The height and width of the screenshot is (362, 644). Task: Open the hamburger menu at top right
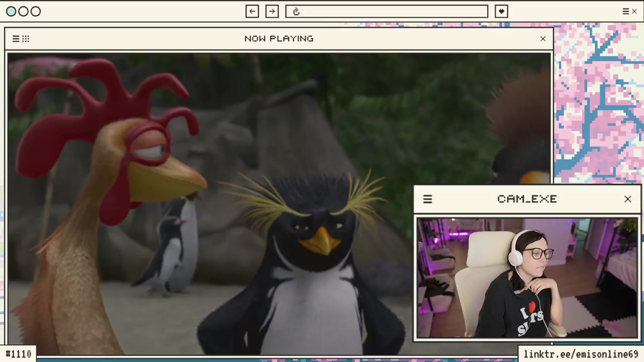click(x=626, y=11)
